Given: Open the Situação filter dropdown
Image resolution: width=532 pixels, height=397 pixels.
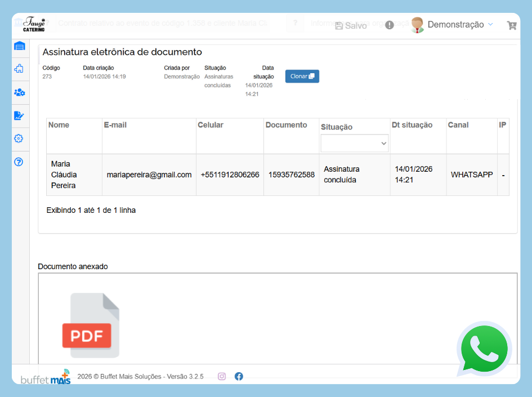Looking at the screenshot, I should (355, 143).
